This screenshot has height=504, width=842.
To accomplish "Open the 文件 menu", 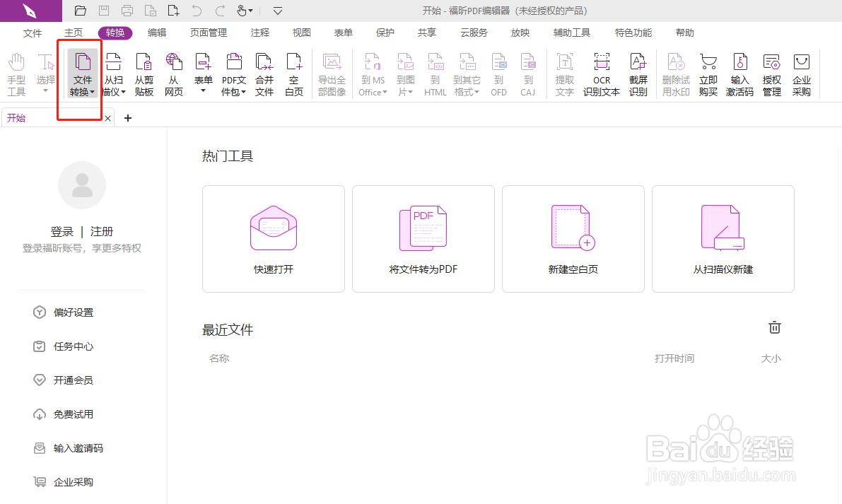I will click(32, 33).
